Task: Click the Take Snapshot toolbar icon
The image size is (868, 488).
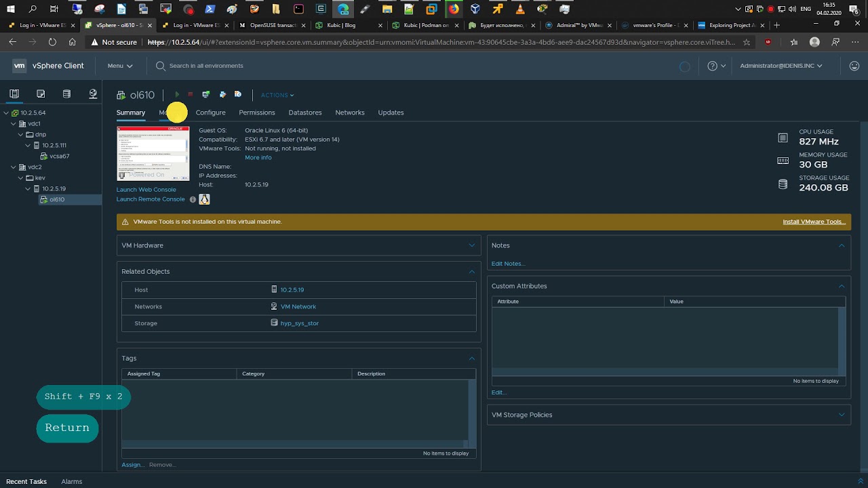Action: point(238,95)
